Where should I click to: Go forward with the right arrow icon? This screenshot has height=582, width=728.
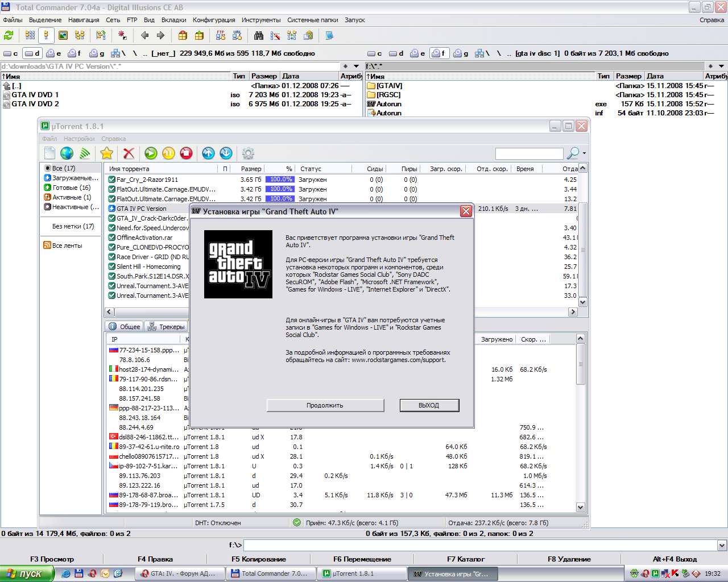[160, 35]
